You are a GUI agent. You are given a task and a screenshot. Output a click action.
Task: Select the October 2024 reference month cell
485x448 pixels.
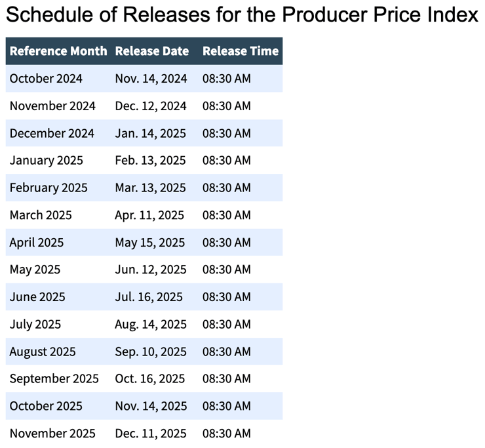[x=46, y=79]
